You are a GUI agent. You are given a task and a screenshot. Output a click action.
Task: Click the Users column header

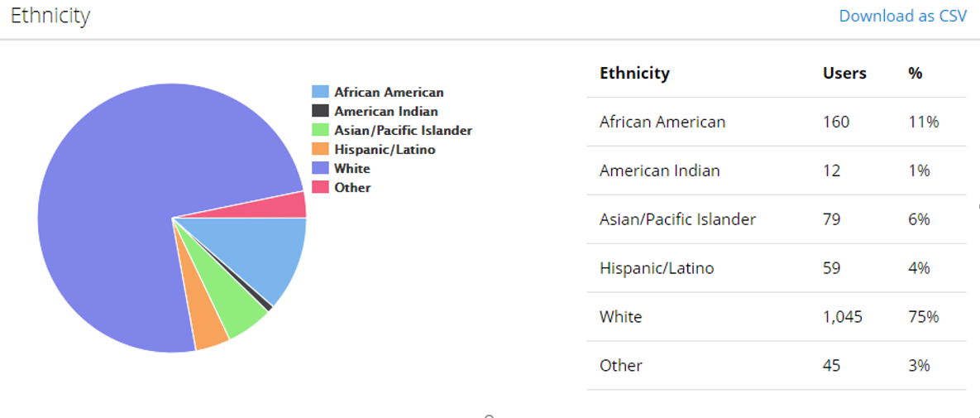tap(844, 73)
